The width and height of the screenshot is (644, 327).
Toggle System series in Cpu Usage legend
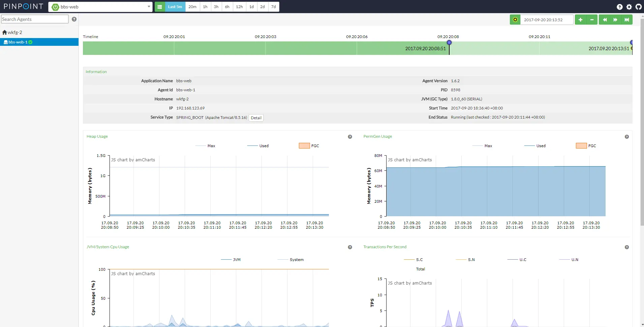click(x=290, y=260)
